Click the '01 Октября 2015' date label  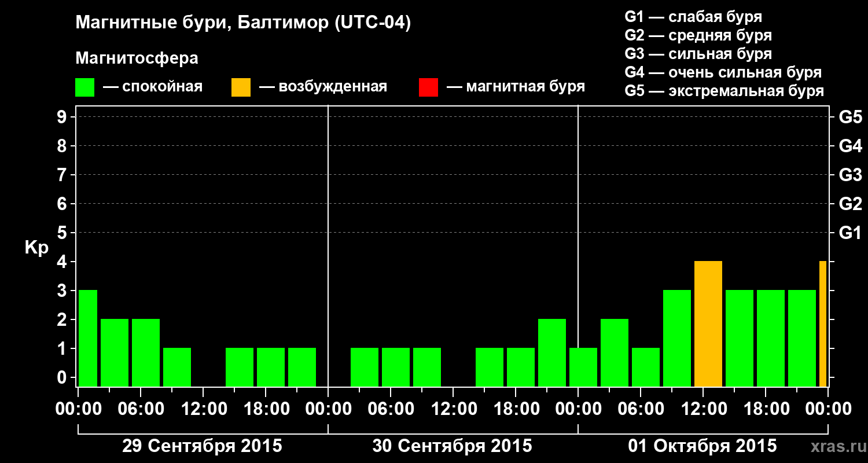703,446
